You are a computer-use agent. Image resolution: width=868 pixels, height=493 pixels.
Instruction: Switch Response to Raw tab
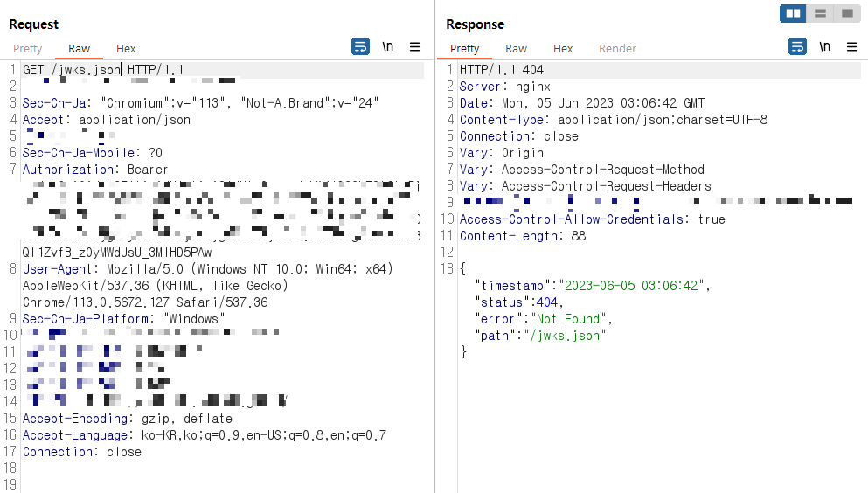point(516,49)
